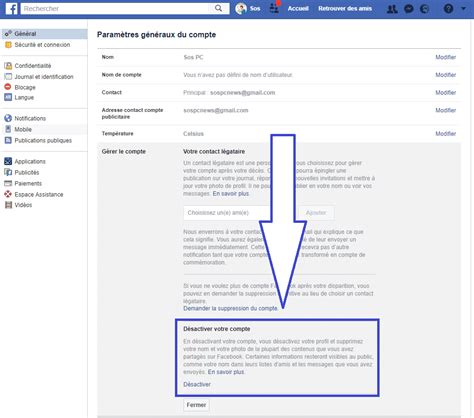This screenshot has height=418, width=474.
Task: Click the Gérer le compte label
Action: (124, 151)
